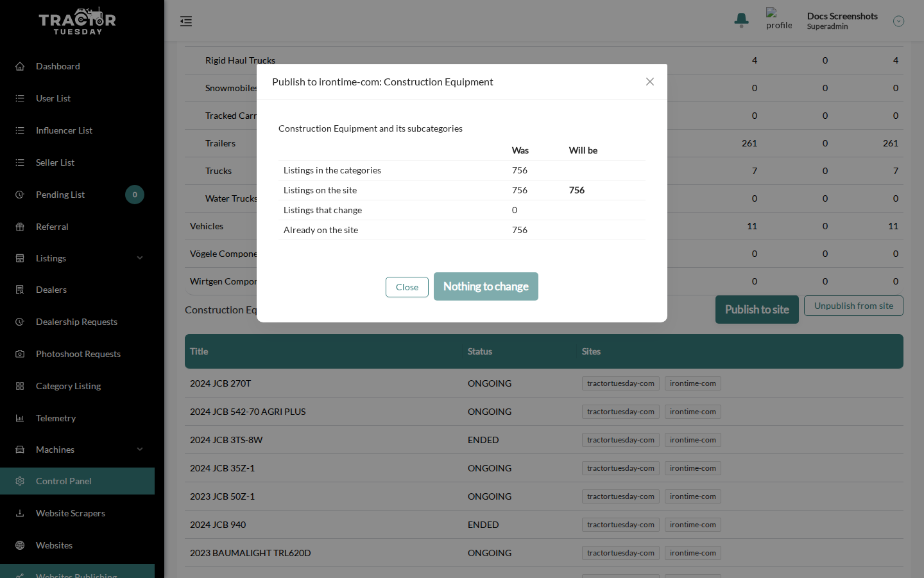Open the Telemetry page
Viewport: 924px width, 578px height.
tap(56, 418)
